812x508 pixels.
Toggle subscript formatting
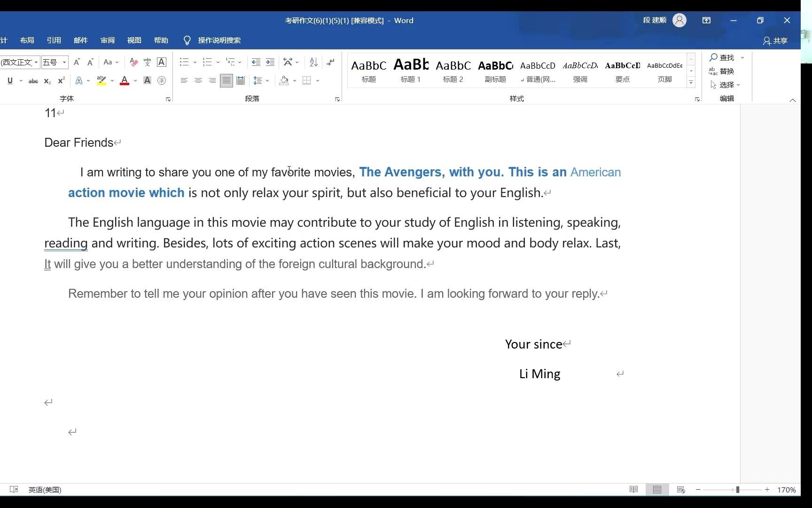click(x=47, y=81)
